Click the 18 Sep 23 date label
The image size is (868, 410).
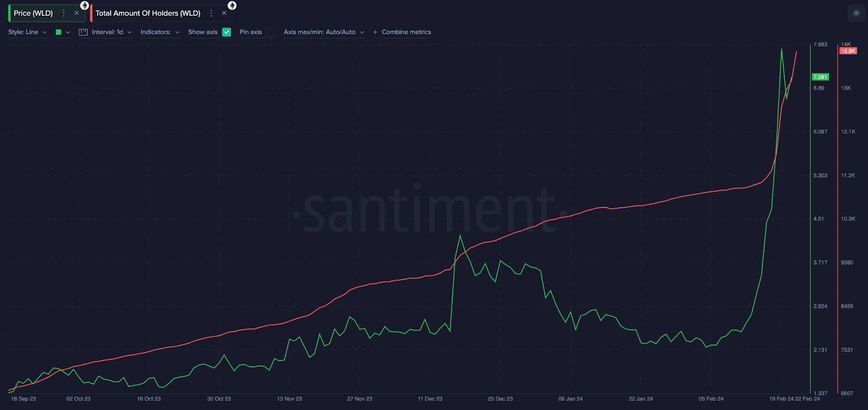(23, 399)
